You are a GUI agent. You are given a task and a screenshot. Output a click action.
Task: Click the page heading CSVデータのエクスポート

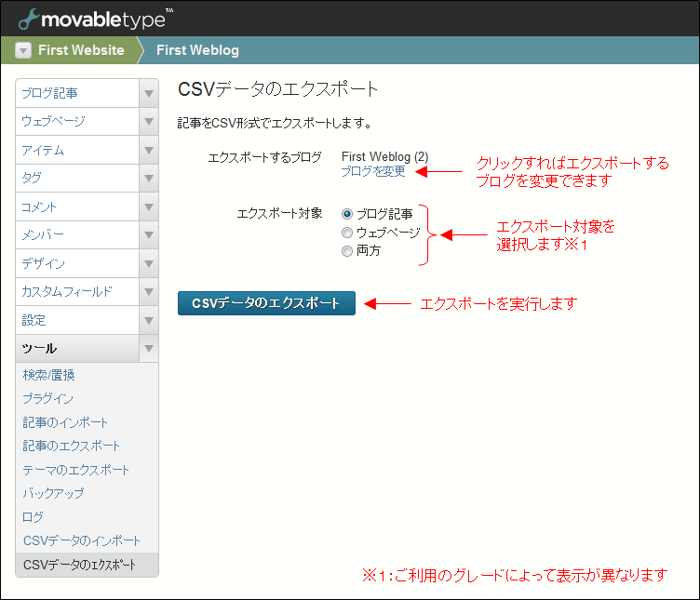pos(277,89)
